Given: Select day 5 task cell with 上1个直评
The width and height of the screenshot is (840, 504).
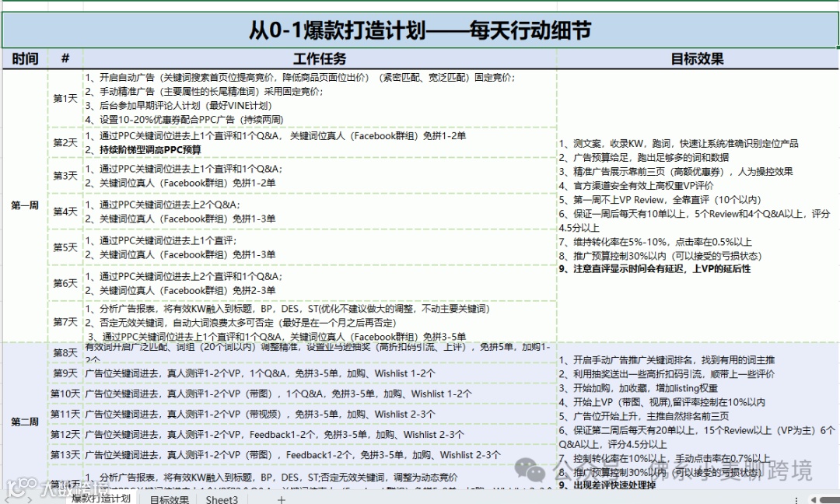Looking at the screenshot, I should (320, 247).
